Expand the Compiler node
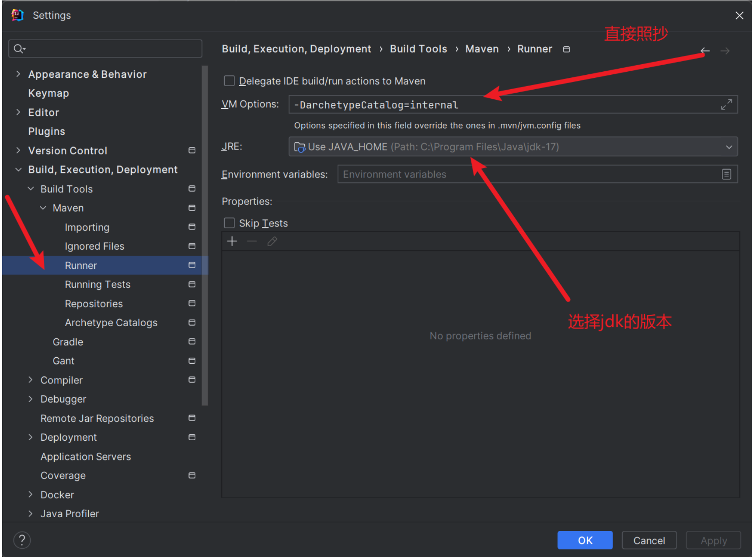This screenshot has height=557, width=756. pos(31,380)
